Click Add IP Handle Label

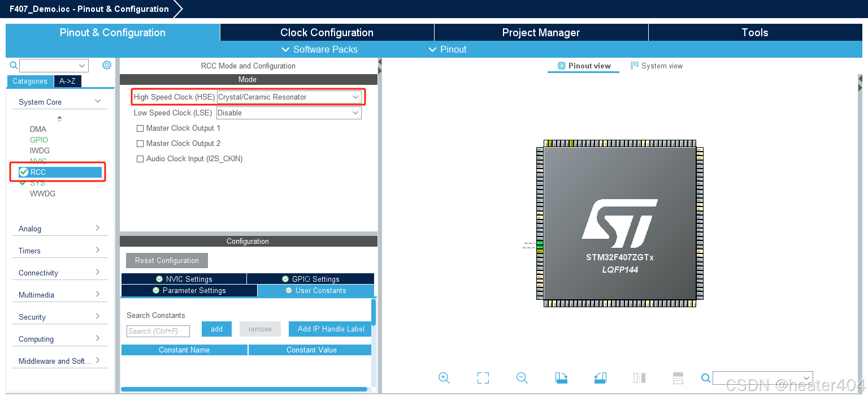click(x=331, y=329)
